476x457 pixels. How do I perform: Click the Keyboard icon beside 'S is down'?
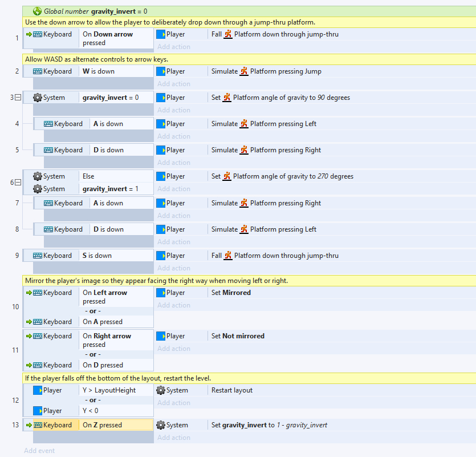[38, 256]
